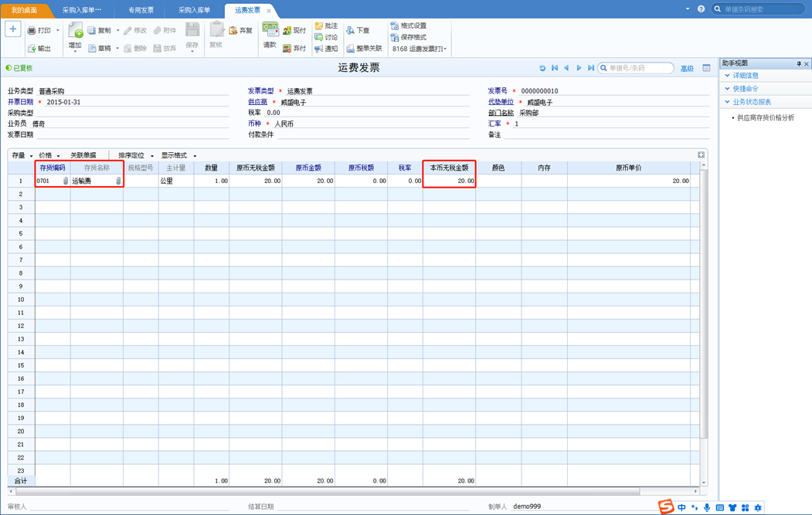Click the 开票日期 field value 2015-01-31
This screenshot has height=515, width=812.
pos(63,102)
